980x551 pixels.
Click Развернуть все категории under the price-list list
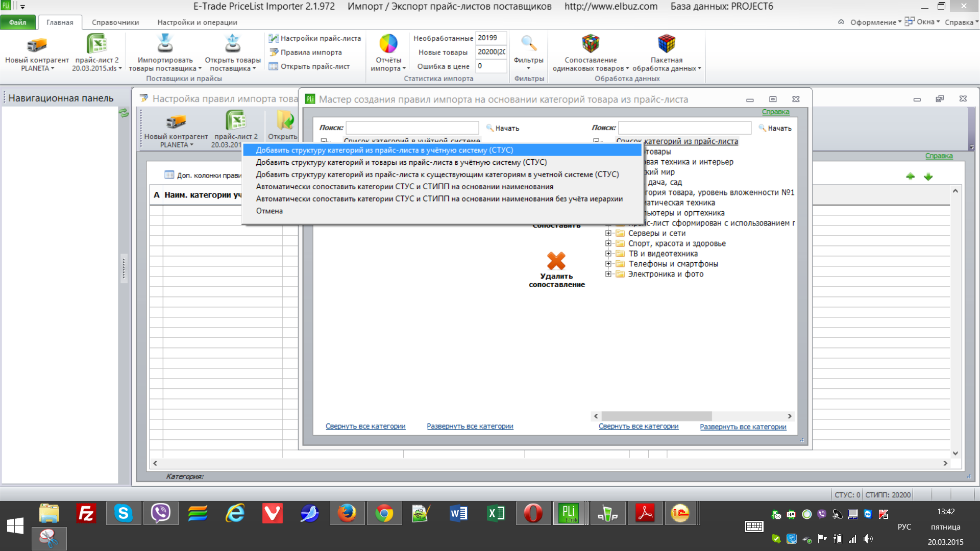tap(743, 427)
